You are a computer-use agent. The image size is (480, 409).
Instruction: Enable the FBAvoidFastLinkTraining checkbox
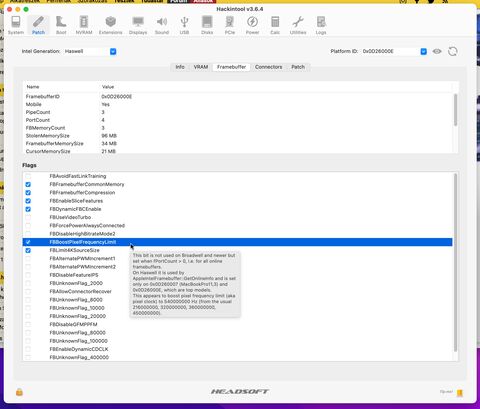[28, 176]
